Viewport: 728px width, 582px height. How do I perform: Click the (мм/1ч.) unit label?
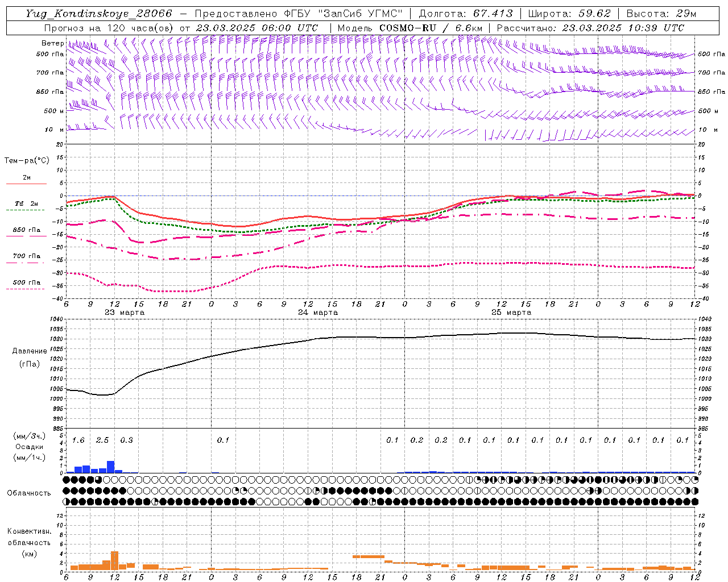(x=29, y=458)
